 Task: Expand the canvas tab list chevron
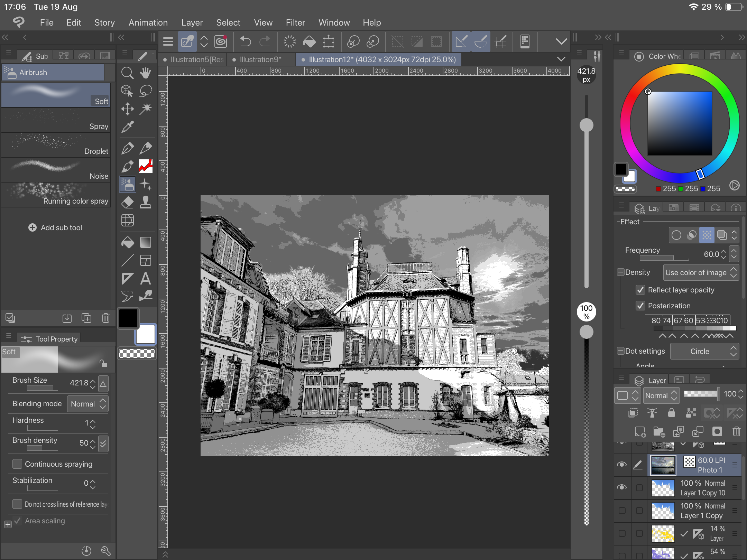coord(561,59)
